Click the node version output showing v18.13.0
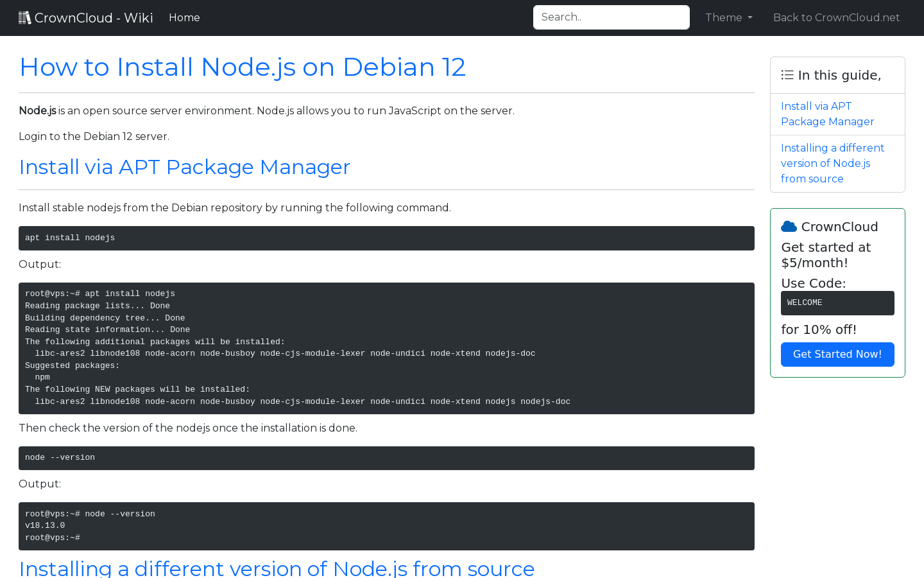The image size is (924, 578). click(x=386, y=525)
